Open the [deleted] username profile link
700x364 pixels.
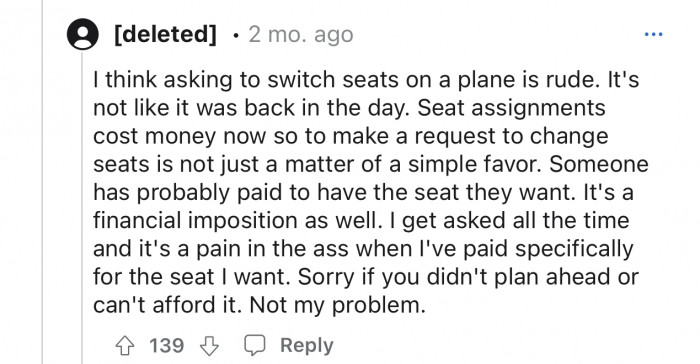pyautogui.click(x=165, y=34)
